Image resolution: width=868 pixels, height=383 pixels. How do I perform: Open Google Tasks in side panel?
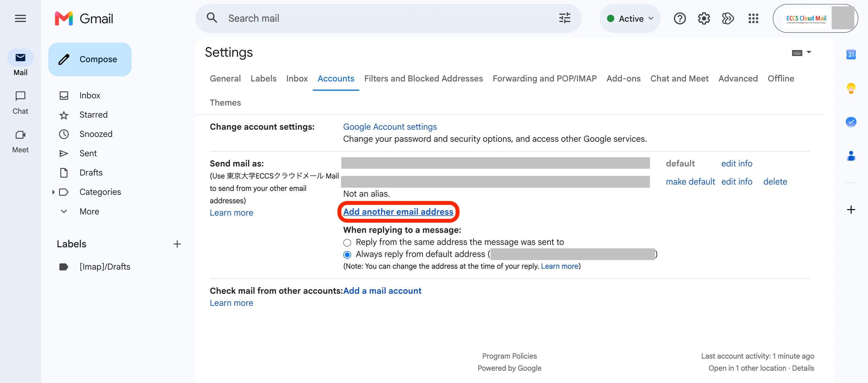coord(851,122)
